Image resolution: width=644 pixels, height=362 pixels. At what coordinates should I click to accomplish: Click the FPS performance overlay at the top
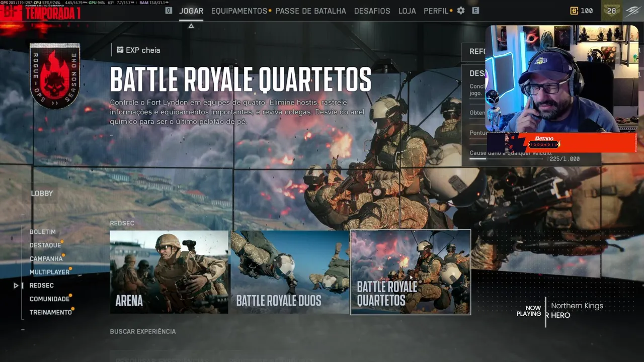85,3
